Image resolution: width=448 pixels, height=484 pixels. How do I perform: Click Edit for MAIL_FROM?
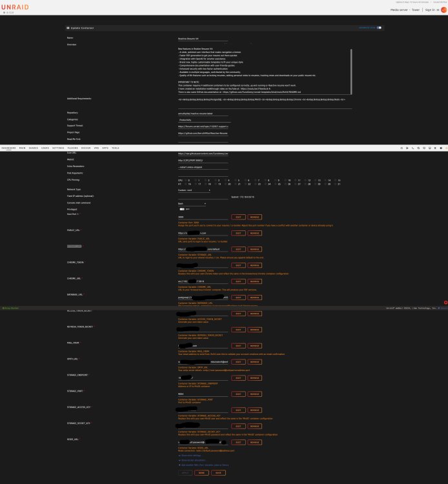(238, 346)
